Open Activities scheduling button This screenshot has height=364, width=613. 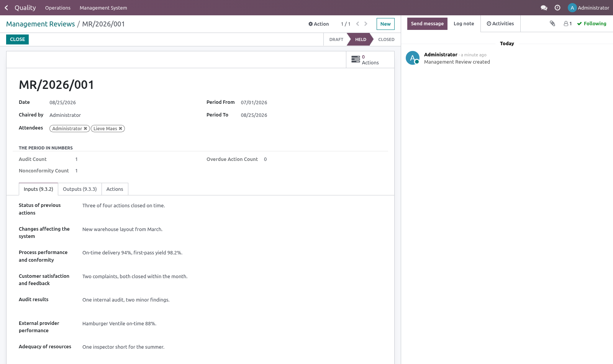[500, 24]
